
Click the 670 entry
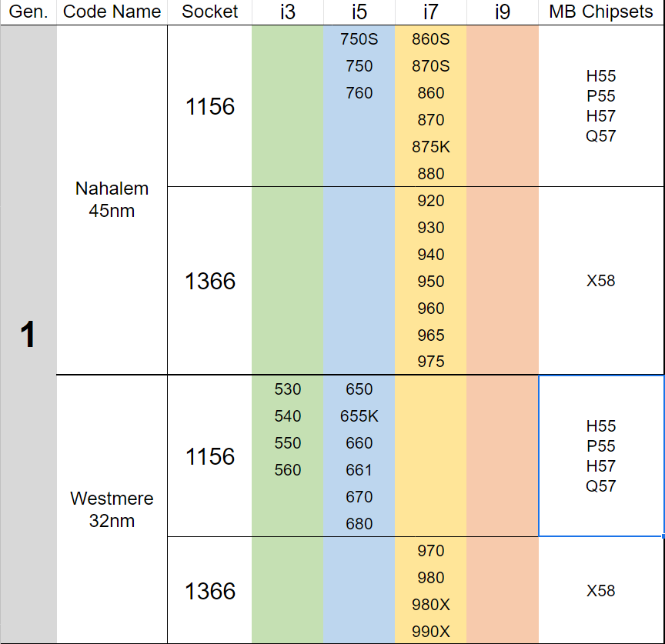click(x=359, y=497)
